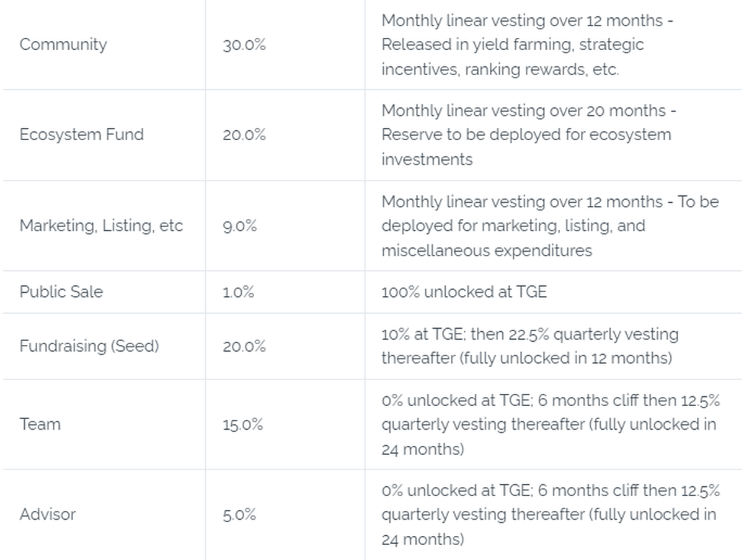Click the Ecosystem Fund 20.0% allocation value
Image resolution: width=744 pixels, height=560 pixels.
(x=244, y=135)
